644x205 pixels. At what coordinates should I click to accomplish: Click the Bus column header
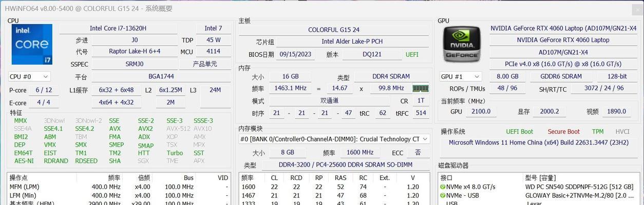(188, 178)
